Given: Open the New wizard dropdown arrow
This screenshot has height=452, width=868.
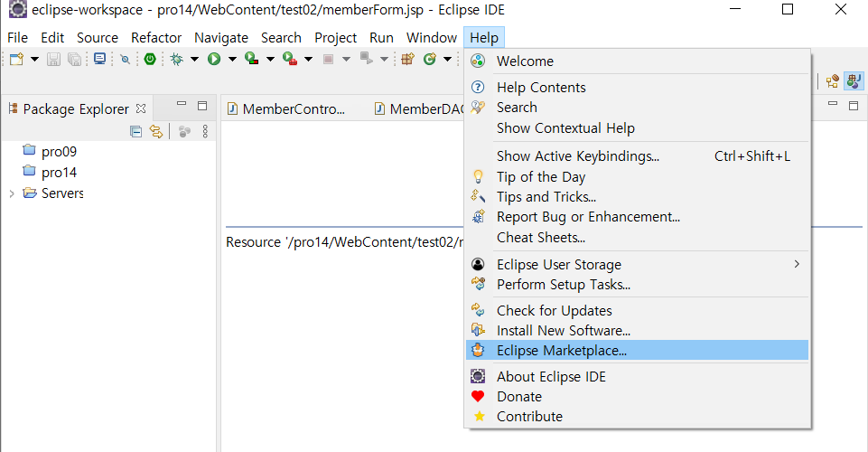Looking at the screenshot, I should (x=34, y=59).
